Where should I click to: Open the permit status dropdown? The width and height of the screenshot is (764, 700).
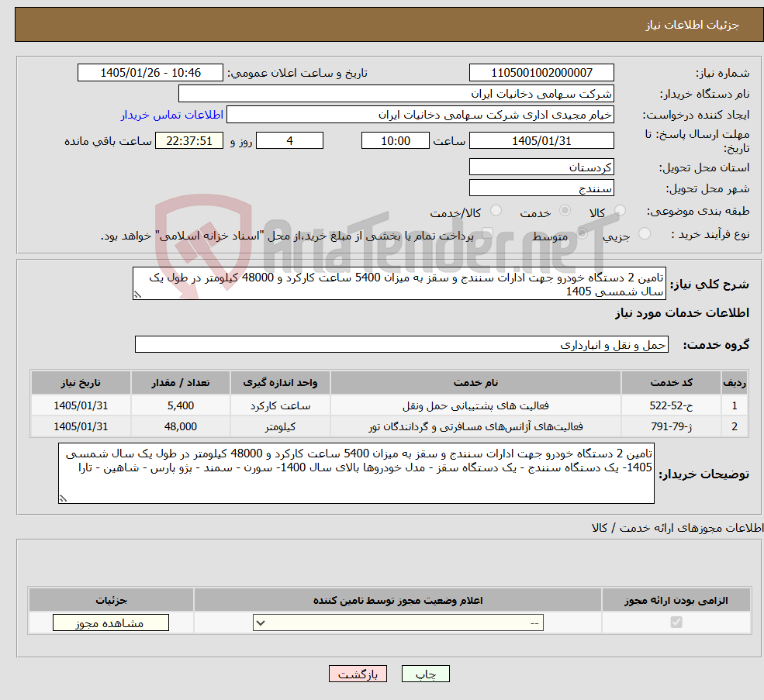pos(398,622)
